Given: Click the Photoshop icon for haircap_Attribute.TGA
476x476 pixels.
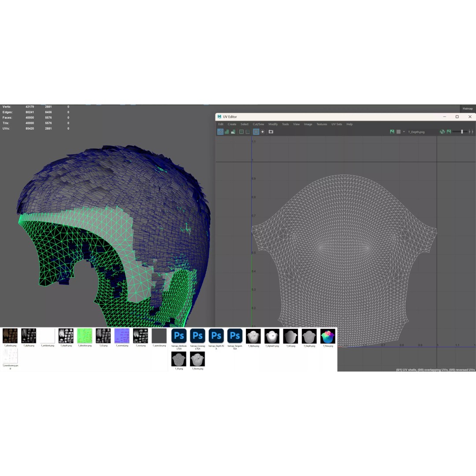Looking at the screenshot, I should click(x=178, y=336).
